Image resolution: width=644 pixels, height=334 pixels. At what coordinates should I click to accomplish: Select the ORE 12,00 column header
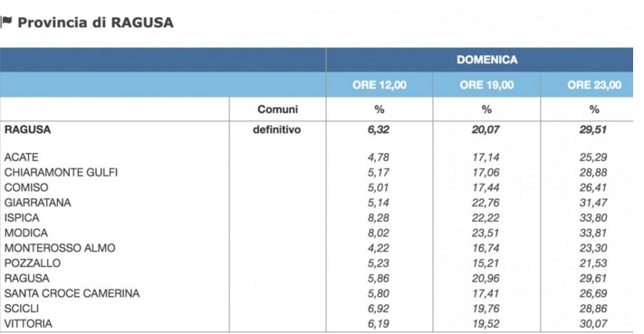pos(380,85)
